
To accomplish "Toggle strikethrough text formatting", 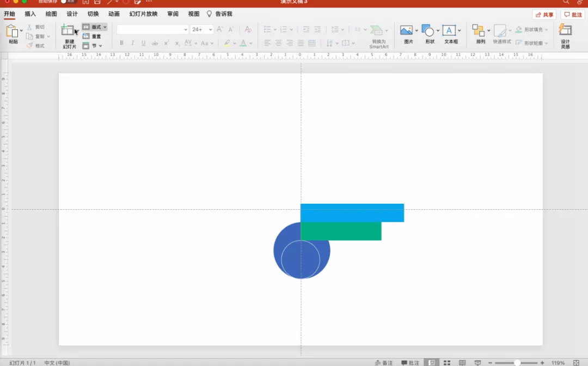I will tap(155, 43).
